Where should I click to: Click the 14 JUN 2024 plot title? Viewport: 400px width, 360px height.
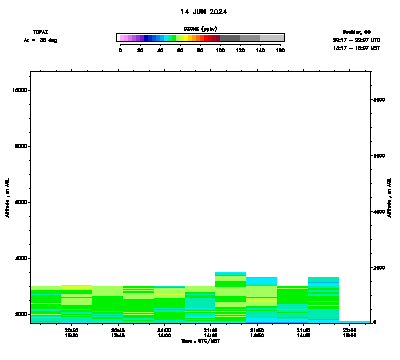coord(204,12)
